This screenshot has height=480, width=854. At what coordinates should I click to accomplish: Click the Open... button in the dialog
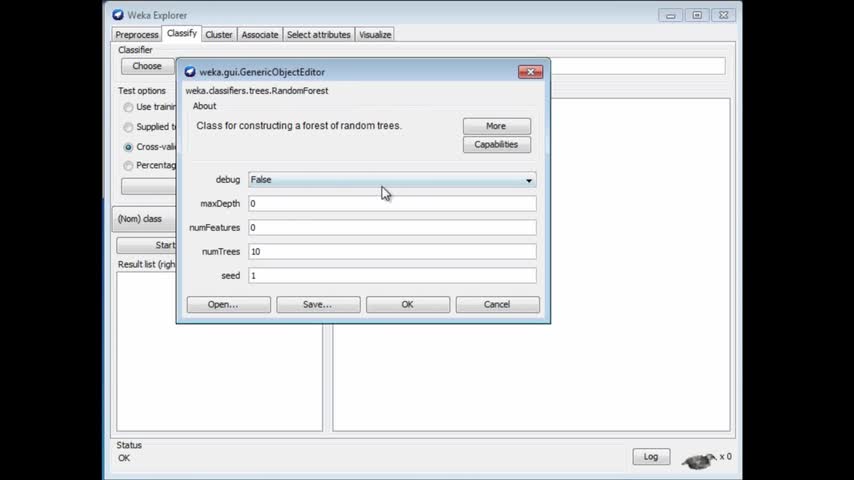[229, 305]
